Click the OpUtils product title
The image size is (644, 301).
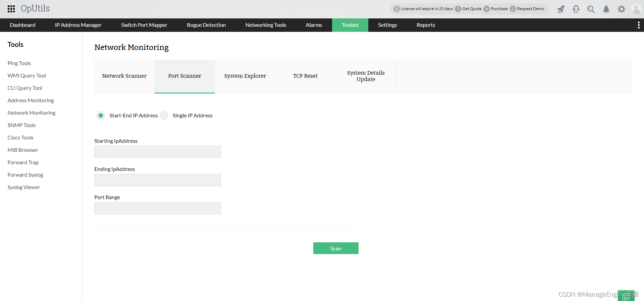tap(35, 9)
